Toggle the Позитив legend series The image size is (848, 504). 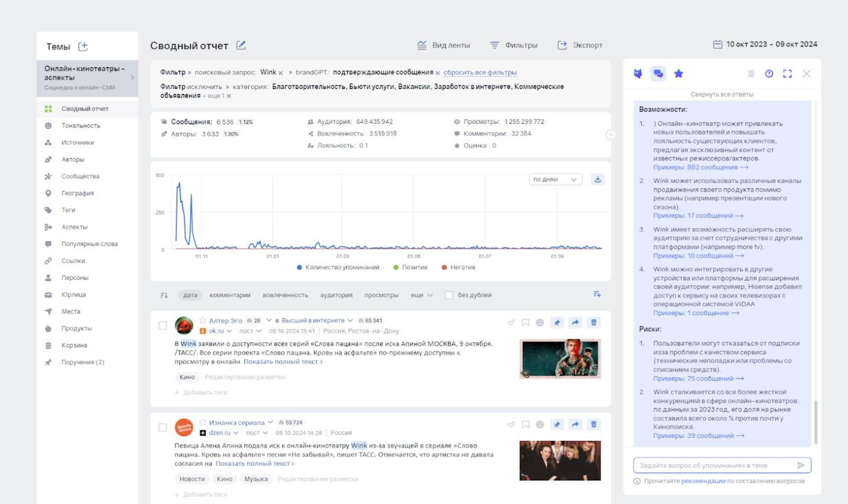410,268
